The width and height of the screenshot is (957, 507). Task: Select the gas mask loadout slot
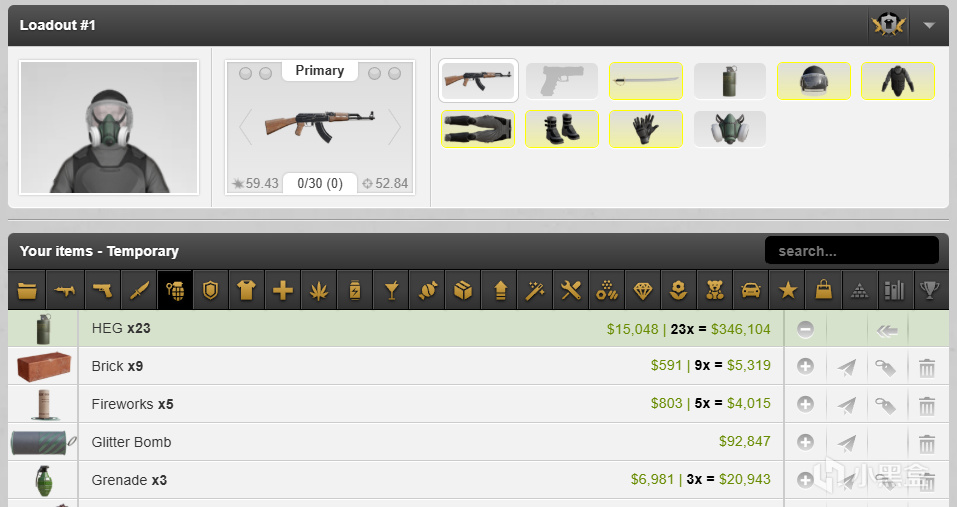(729, 129)
